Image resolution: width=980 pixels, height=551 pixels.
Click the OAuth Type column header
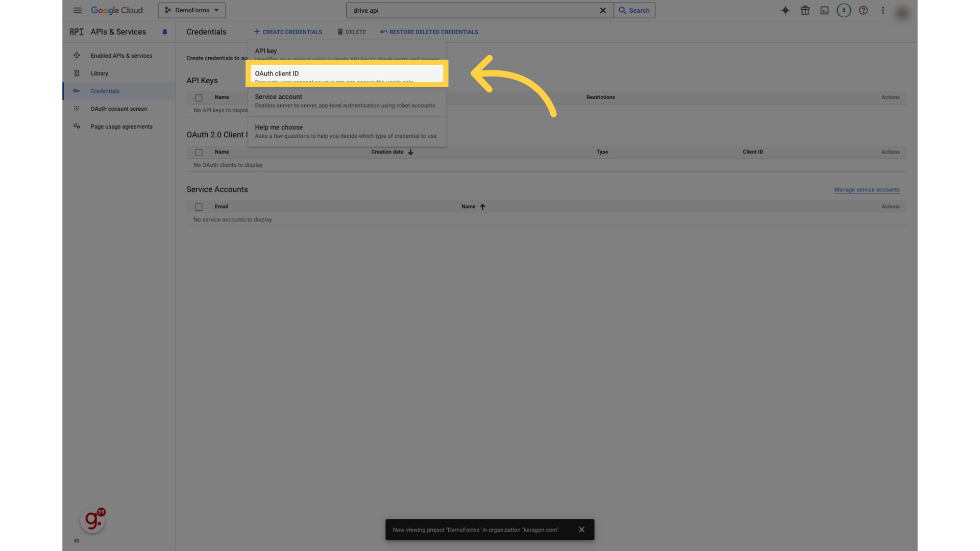[602, 152]
